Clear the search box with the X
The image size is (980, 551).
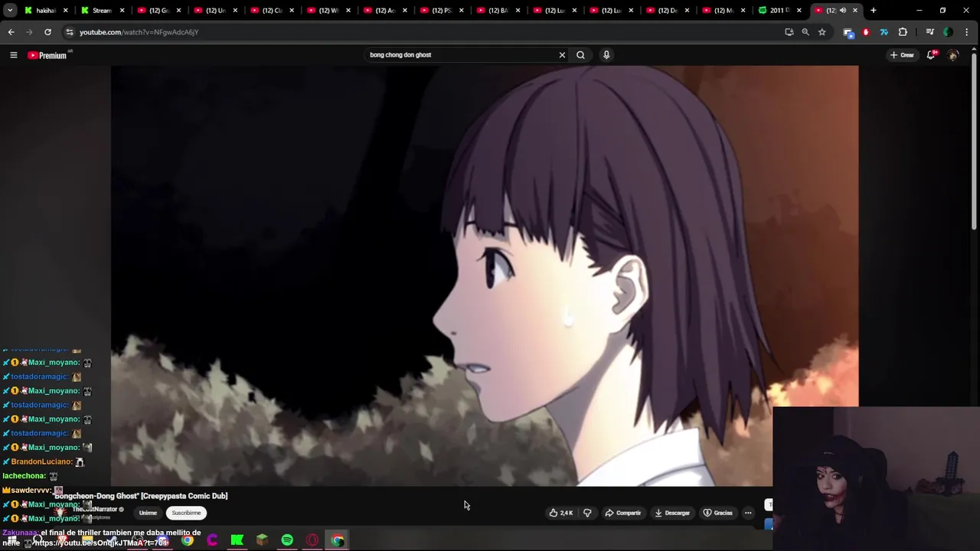pos(562,55)
